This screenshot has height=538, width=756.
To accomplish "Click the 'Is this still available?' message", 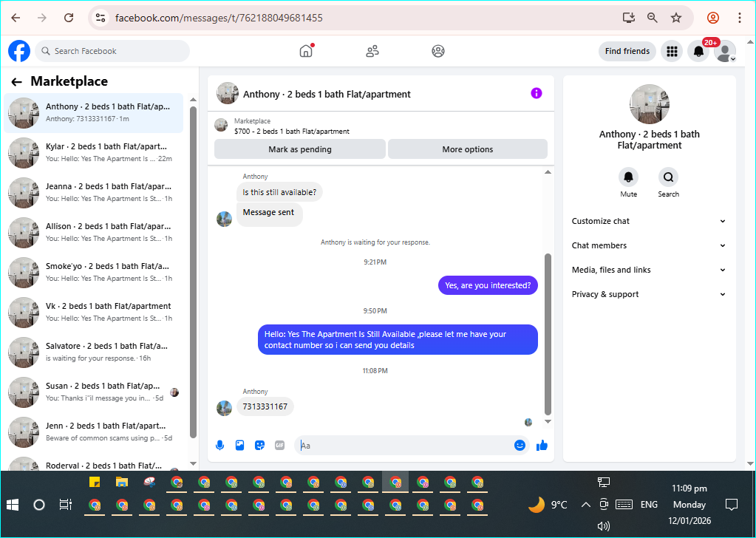I will tap(279, 192).
